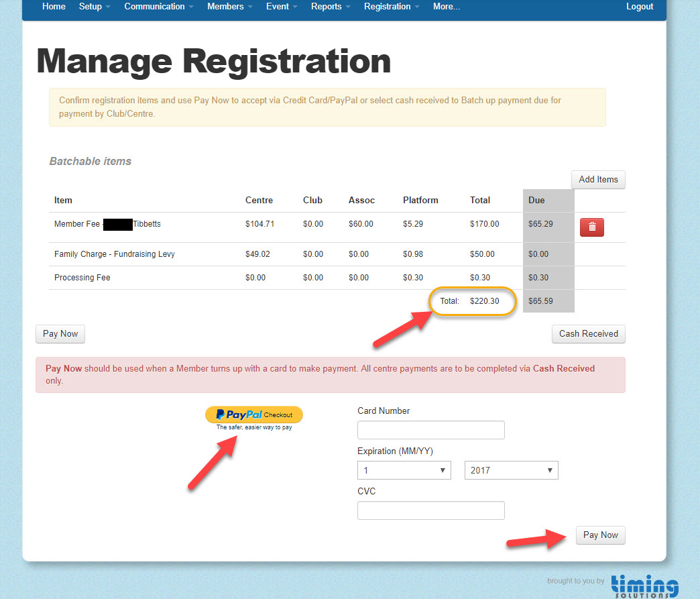Select the $5.29 Platform amount
Image resolution: width=700 pixels, height=599 pixels.
point(413,224)
